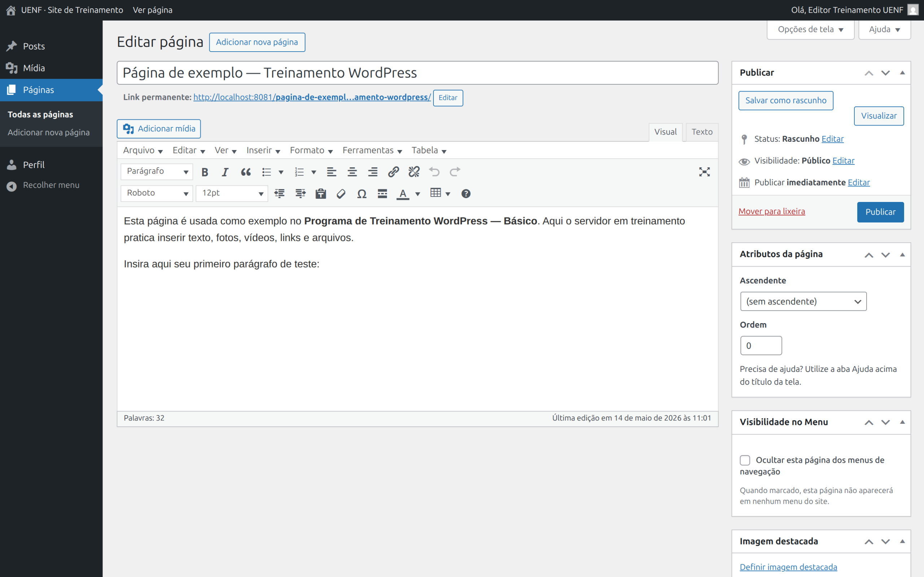Click the 'Mover para lixeira' link
This screenshot has width=924, height=577.
click(x=772, y=211)
